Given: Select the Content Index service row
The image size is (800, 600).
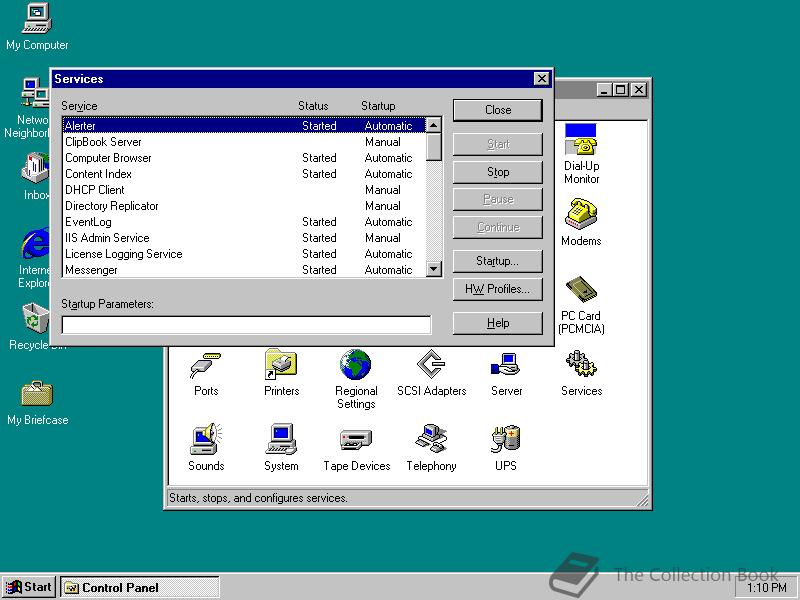Looking at the screenshot, I should tap(244, 174).
